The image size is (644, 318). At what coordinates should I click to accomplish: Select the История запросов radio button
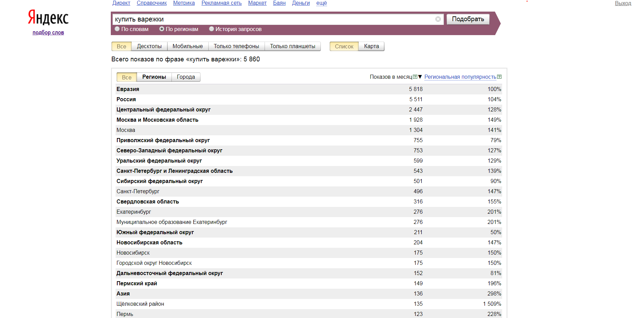211,29
